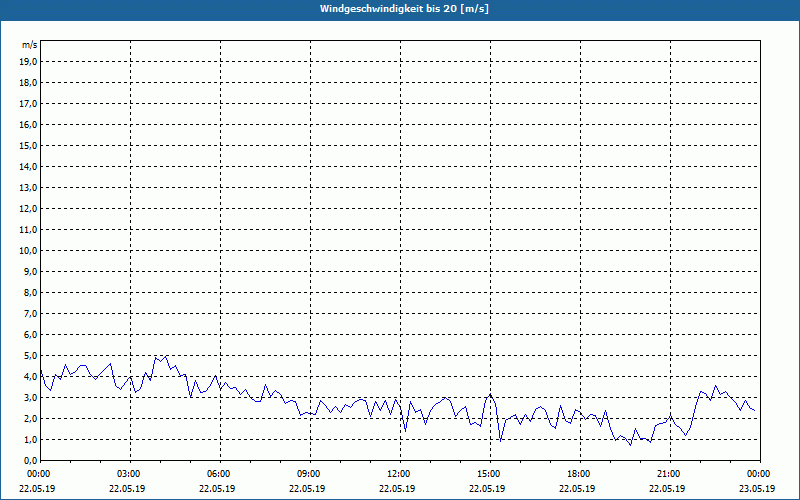This screenshot has height=500, width=800.
Task: Pick the '14,0' y-axis label
Action: 28,166
